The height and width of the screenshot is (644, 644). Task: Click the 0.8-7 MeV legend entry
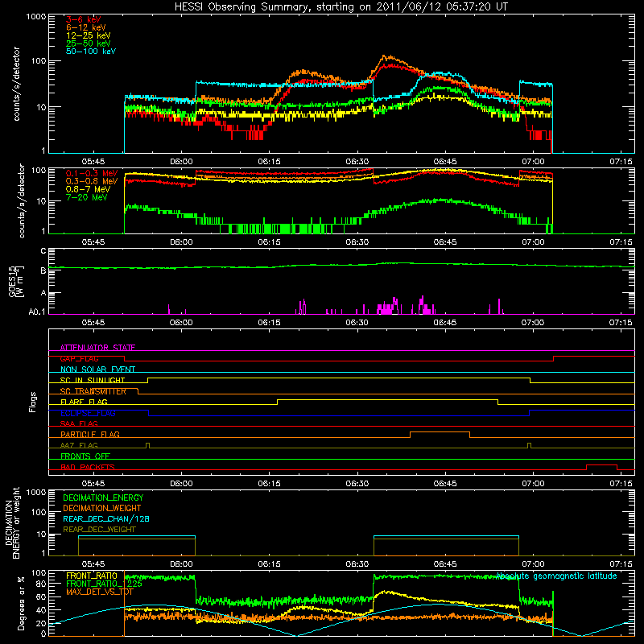tap(88, 189)
